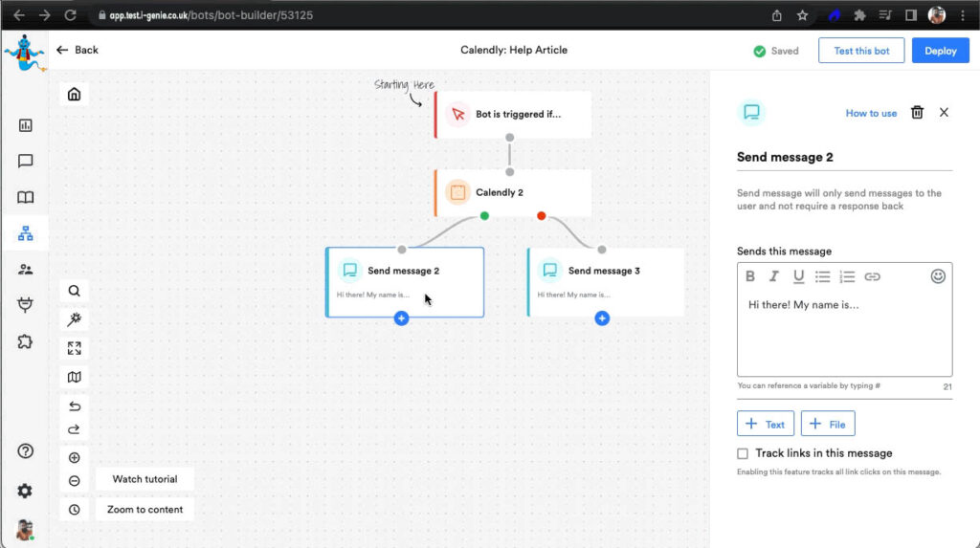Open the search tool in canvas toolbar
The height and width of the screenshot is (548, 980).
pos(74,291)
